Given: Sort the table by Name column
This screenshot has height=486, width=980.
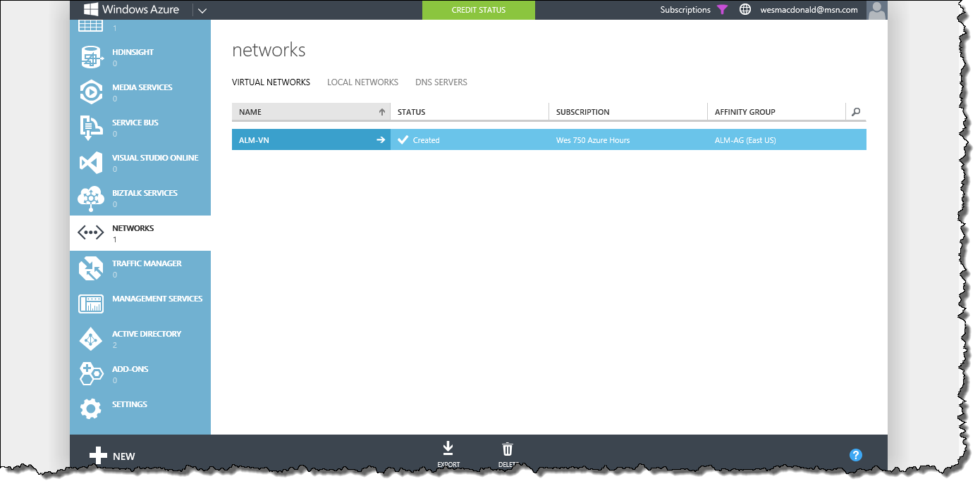Looking at the screenshot, I should pyautogui.click(x=310, y=112).
